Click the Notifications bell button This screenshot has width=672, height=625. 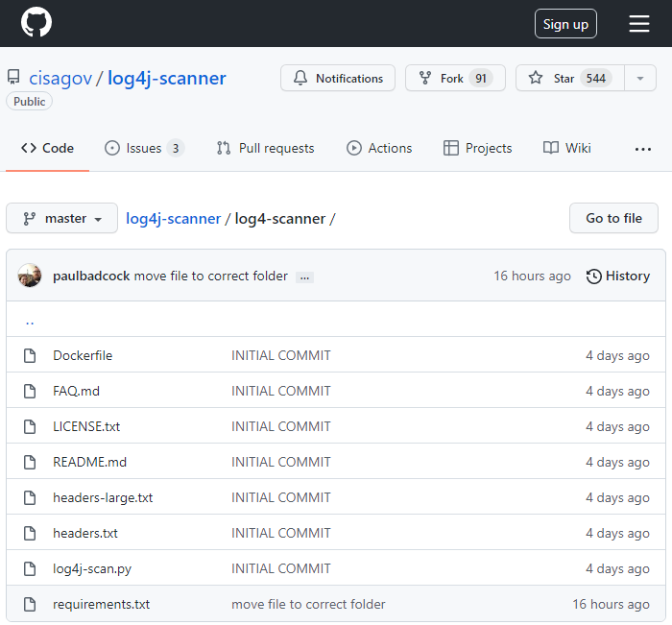(338, 79)
